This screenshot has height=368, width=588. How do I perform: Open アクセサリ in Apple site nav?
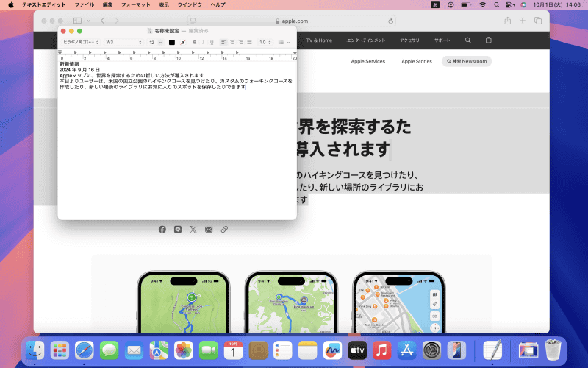pos(409,40)
